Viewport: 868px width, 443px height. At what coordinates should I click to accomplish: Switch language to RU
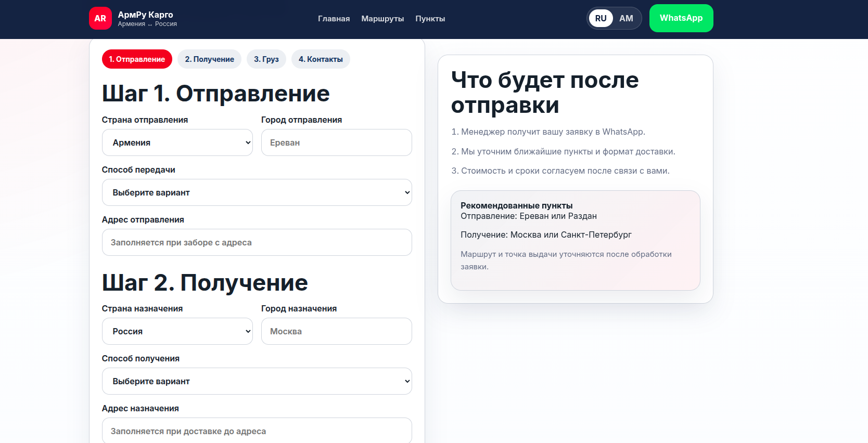point(601,18)
